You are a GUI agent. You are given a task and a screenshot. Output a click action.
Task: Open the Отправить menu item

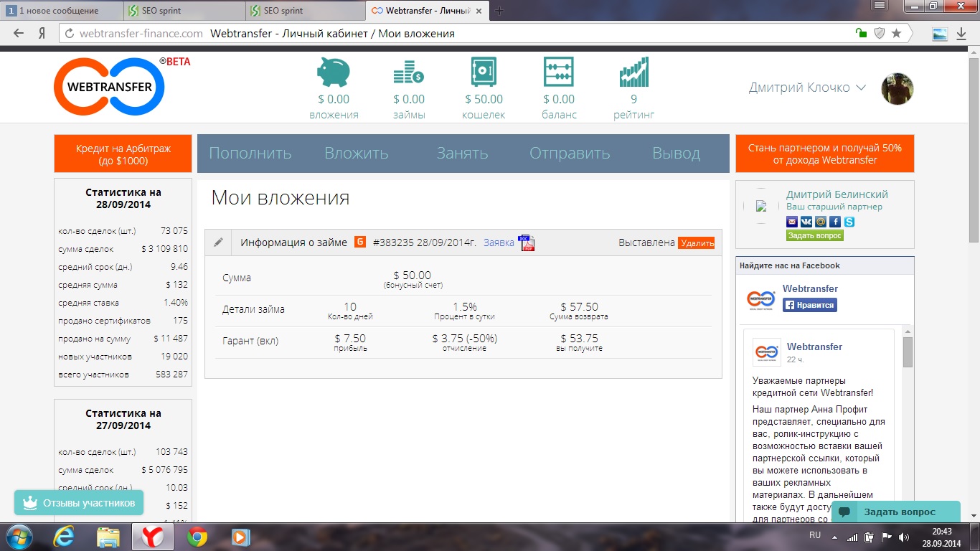[570, 153]
